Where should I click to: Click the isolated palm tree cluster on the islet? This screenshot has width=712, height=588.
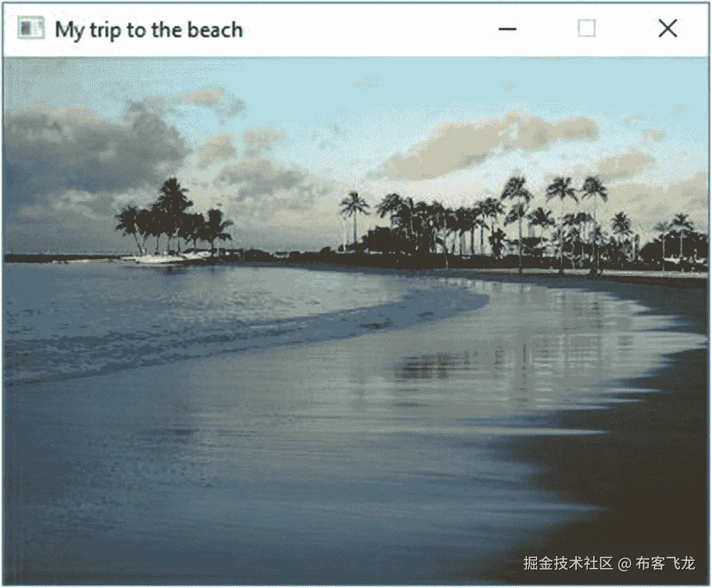[x=172, y=216]
